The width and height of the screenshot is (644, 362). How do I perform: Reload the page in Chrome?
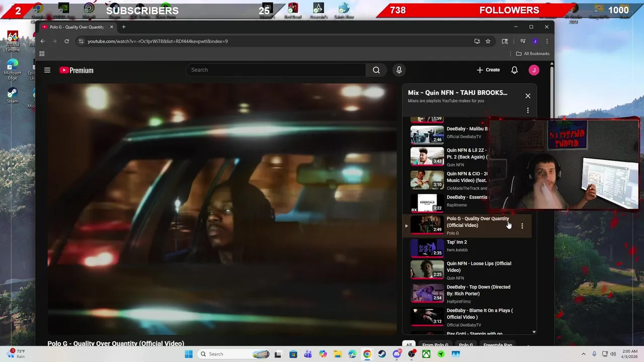tap(66, 41)
